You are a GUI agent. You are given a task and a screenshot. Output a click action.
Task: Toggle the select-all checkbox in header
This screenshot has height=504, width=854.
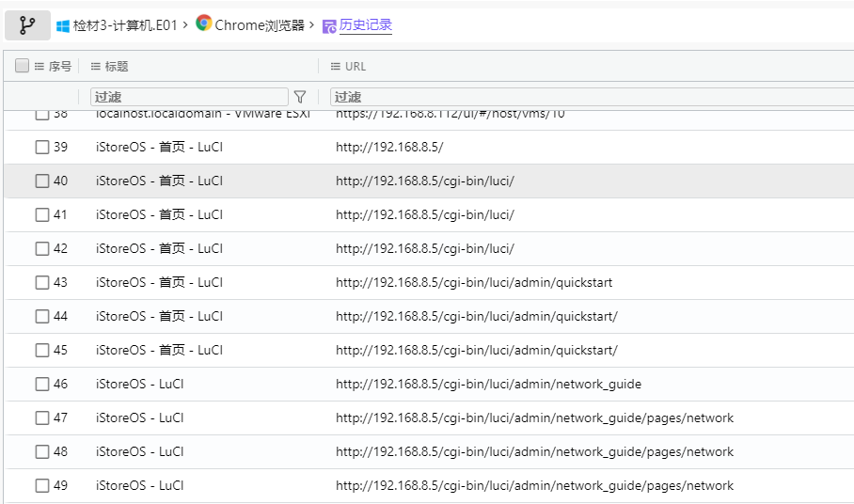tap(23, 66)
